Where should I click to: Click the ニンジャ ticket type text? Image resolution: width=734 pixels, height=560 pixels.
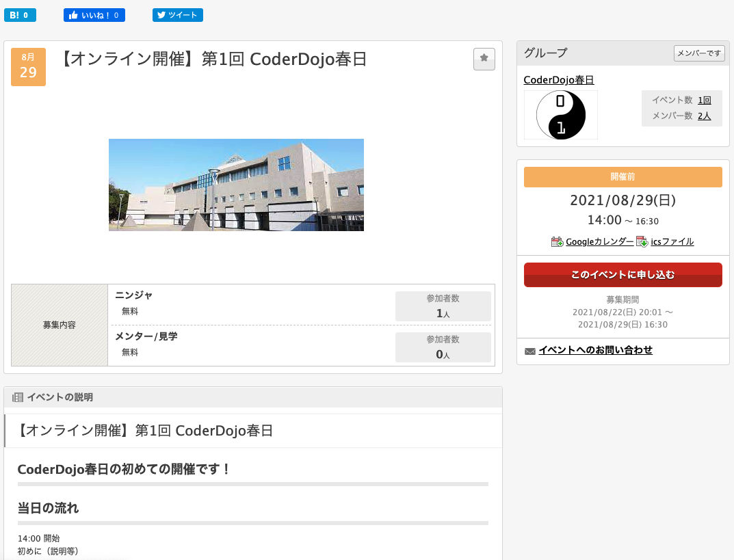[134, 295]
